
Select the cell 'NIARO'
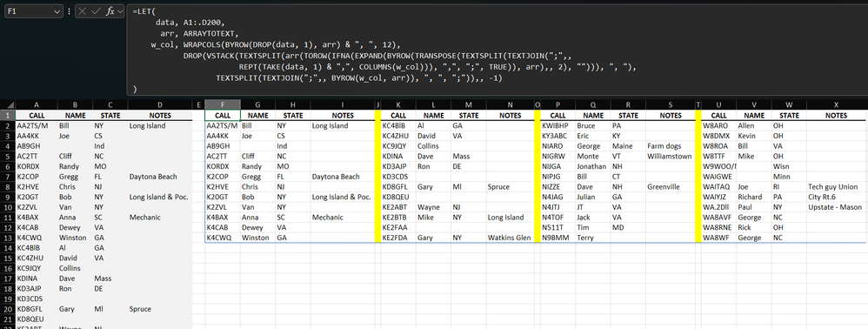[x=558, y=146]
